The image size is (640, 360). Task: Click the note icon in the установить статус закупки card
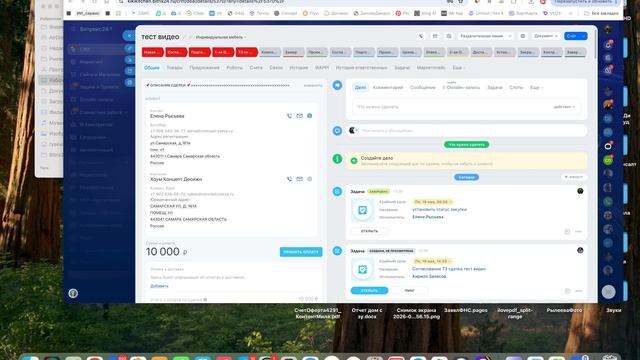click(x=567, y=231)
